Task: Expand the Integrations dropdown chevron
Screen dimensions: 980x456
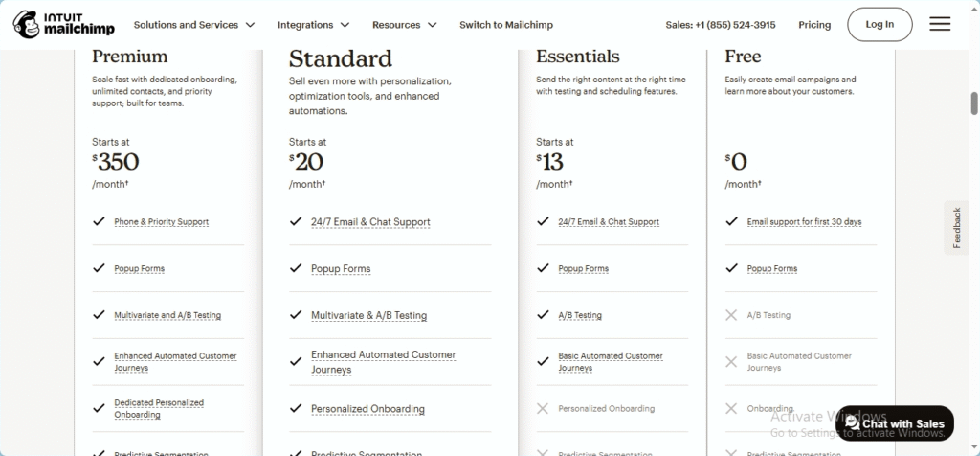Action: pyautogui.click(x=345, y=25)
